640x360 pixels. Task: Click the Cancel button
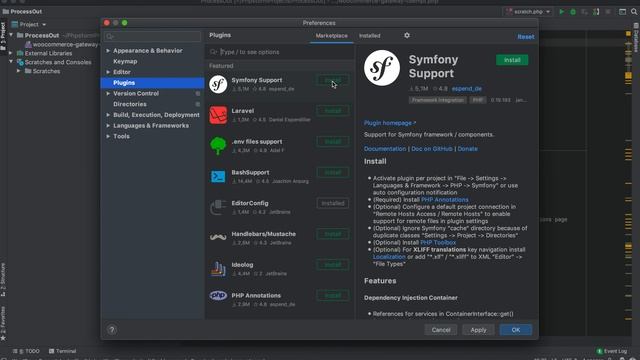441,330
